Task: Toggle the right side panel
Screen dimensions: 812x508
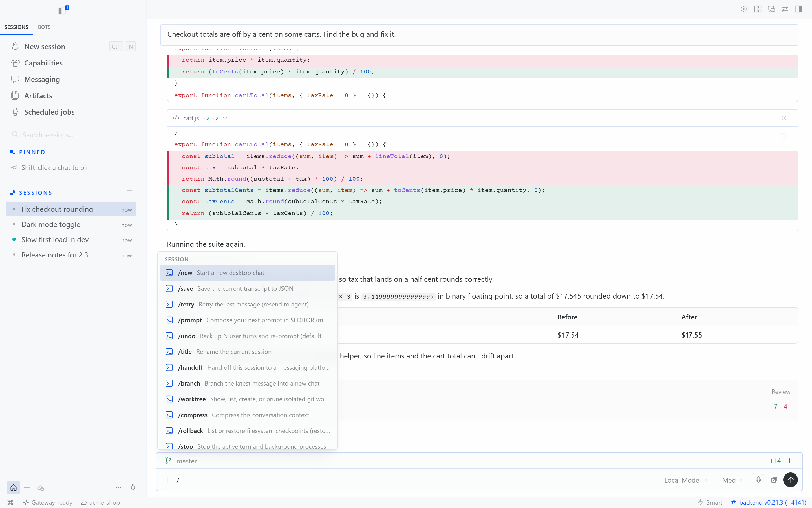Action: point(798,9)
